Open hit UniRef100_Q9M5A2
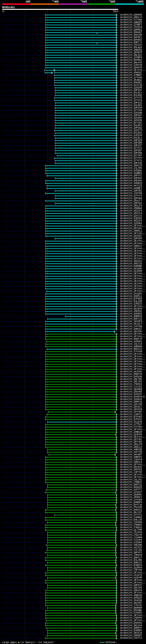 (131, 30)
